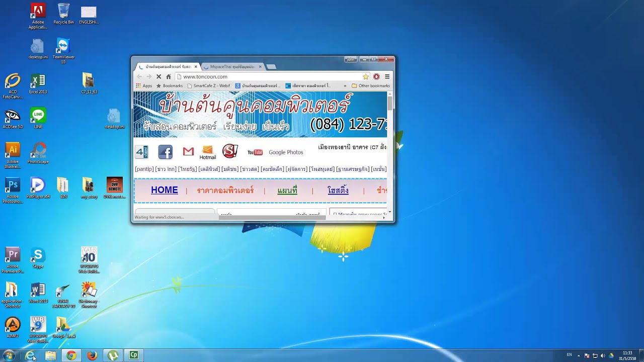Screen dimensions: 644x362
Task: Open a new Chrome tab
Action: 271,66
